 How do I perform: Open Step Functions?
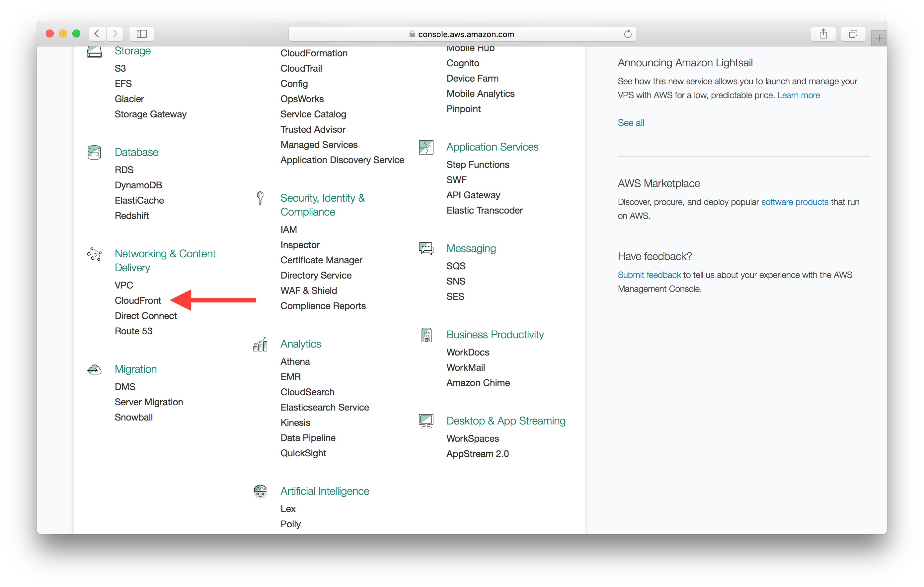coord(478,164)
